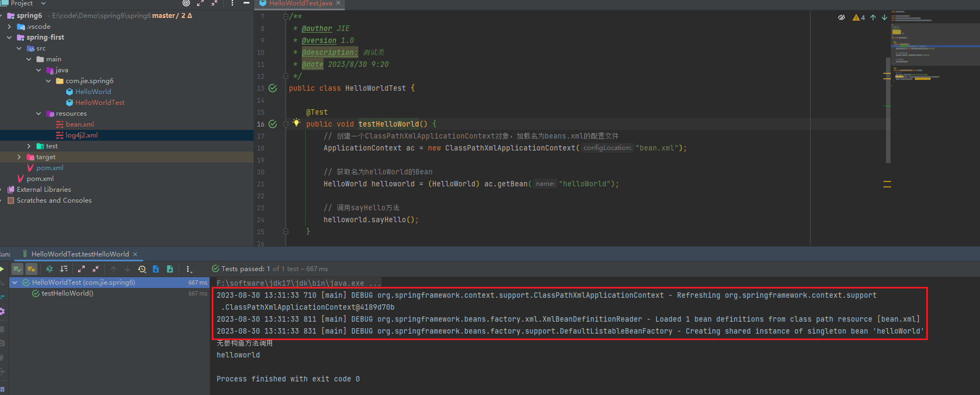Toggle fold marker at testHelloWorld line 16
Viewport: 980px width, 395px height.
pos(286,124)
